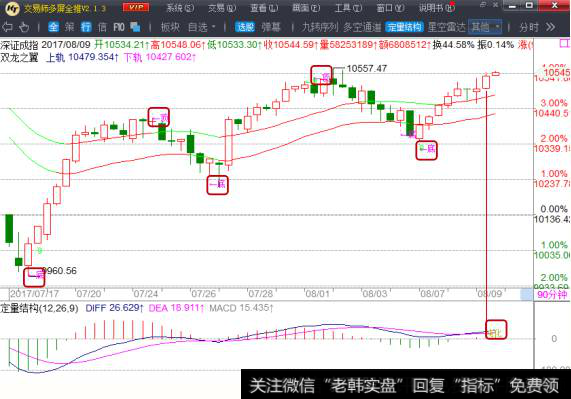
Task: Click the light blue box beside 90分钟
Action: (526, 294)
